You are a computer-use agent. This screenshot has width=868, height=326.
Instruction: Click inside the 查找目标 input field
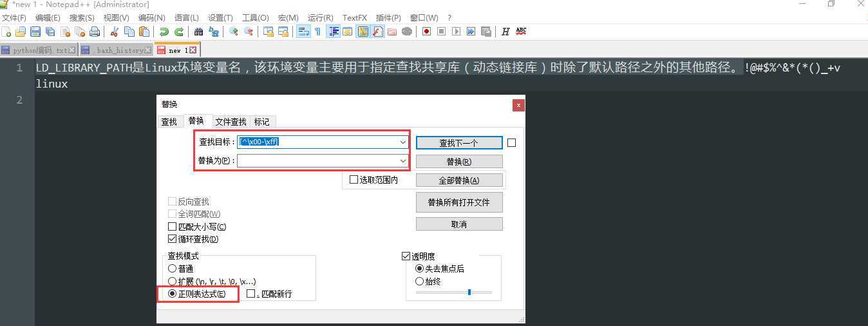[317, 142]
